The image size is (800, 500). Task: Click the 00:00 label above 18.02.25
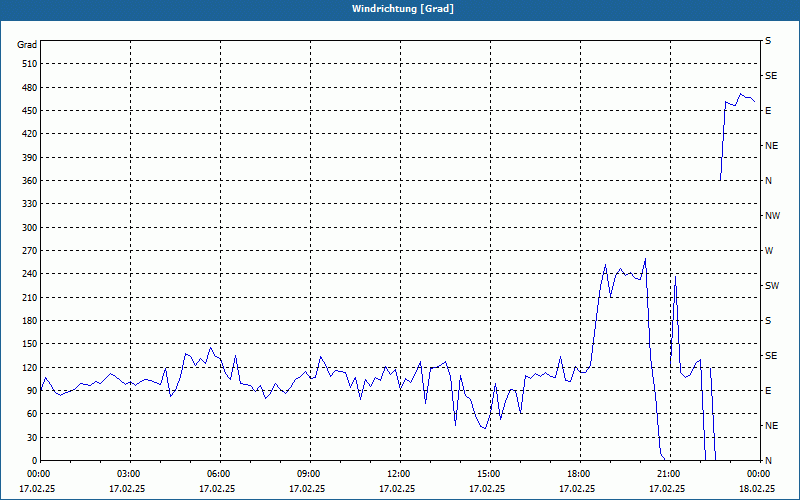(759, 474)
